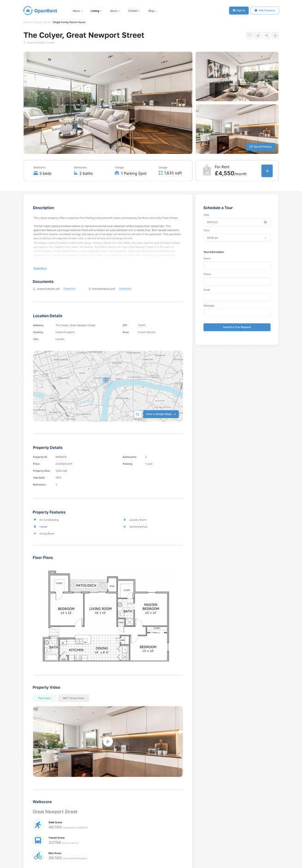Click the bath icon by 2 baths

(76, 173)
